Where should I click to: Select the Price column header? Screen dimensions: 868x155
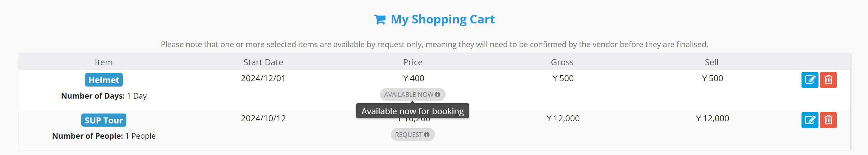[x=412, y=62]
